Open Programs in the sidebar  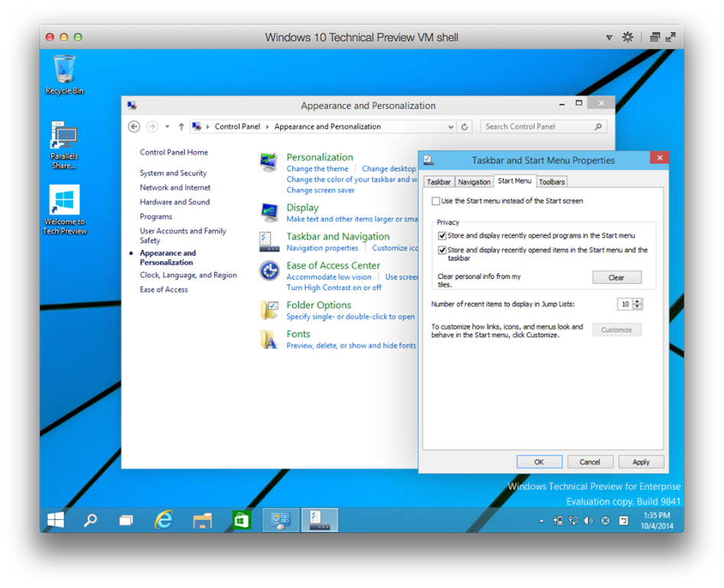155,217
